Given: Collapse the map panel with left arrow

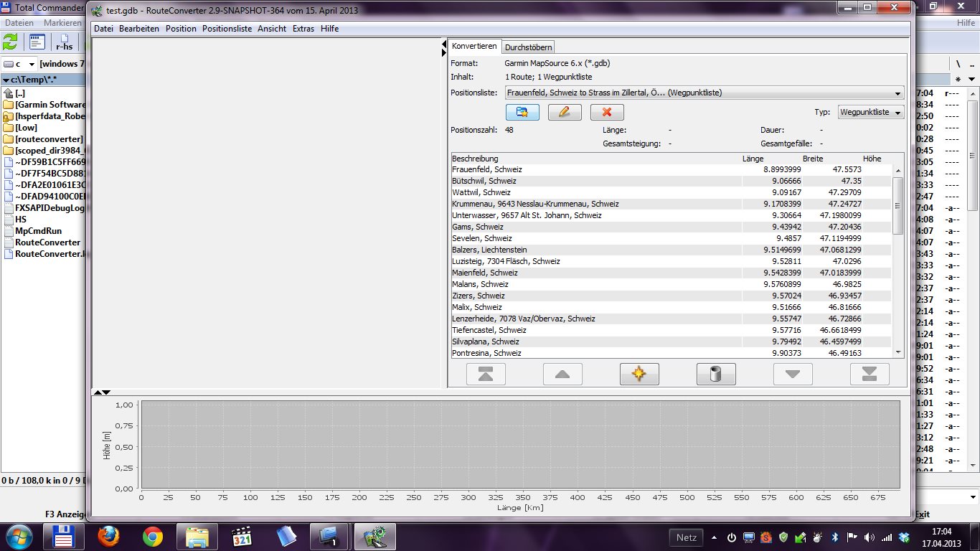Looking at the screenshot, I should (x=443, y=45).
